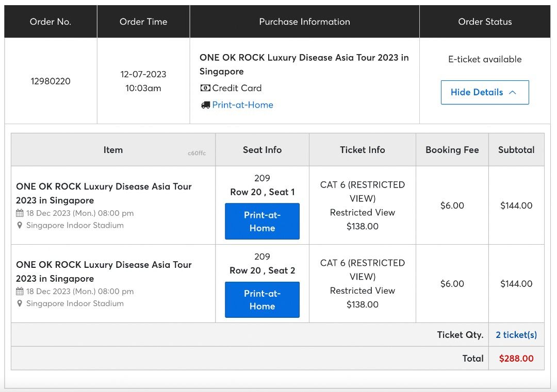This screenshot has width=557, height=392.
Task: Click the red $288.00 total amount
Action: (x=516, y=359)
